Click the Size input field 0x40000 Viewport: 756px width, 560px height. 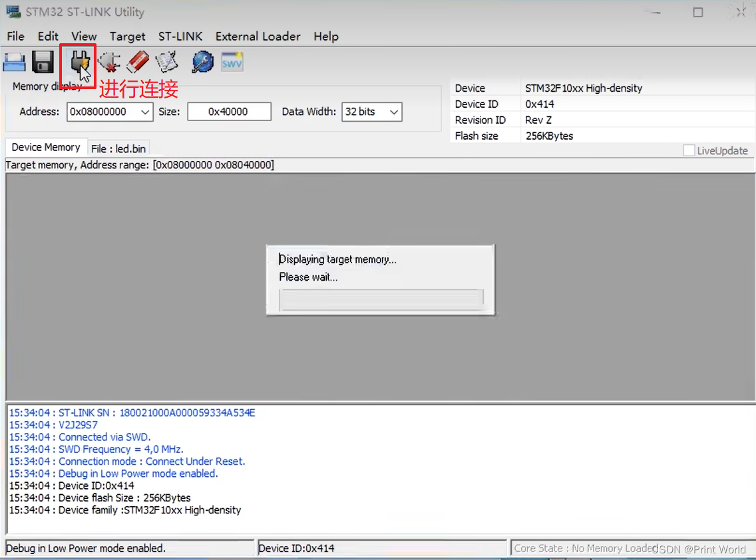click(229, 112)
